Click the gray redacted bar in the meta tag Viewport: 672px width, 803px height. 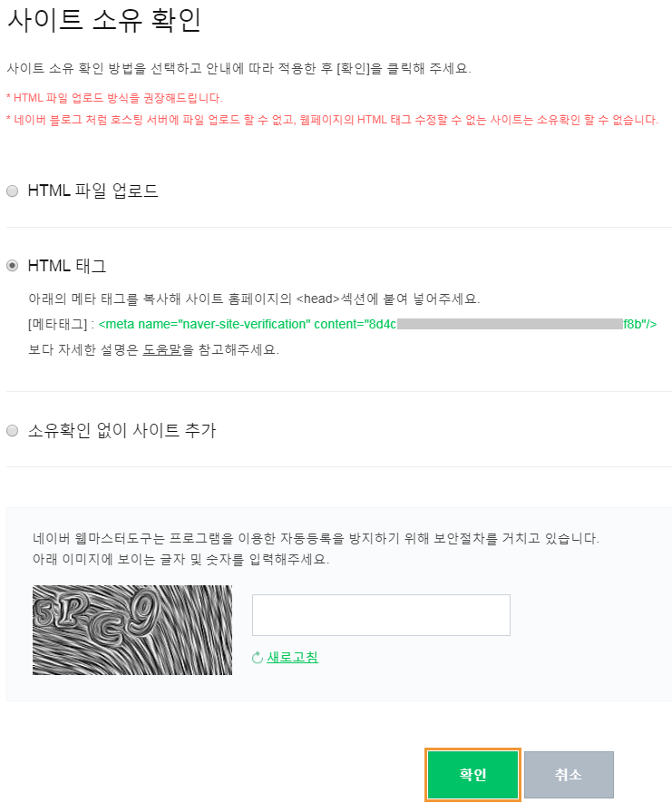coord(510,324)
